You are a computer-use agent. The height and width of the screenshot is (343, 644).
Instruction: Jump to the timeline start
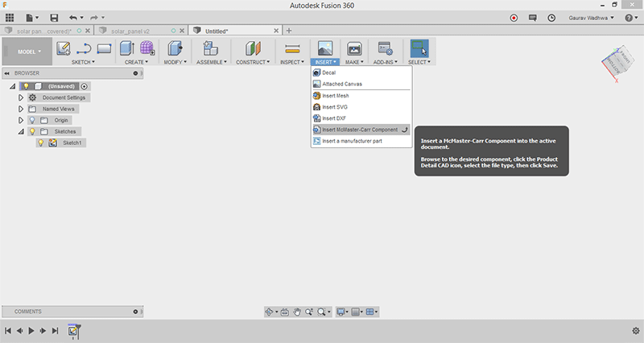8,331
